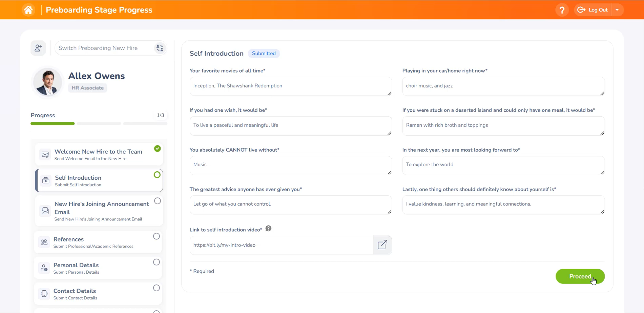This screenshot has width=644, height=313.
Task: Click the CANNOT live without field
Action: tap(291, 165)
